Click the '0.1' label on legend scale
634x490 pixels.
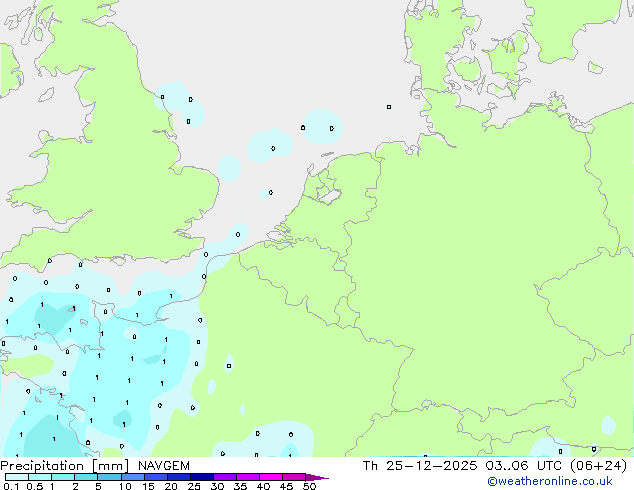click(x=11, y=486)
